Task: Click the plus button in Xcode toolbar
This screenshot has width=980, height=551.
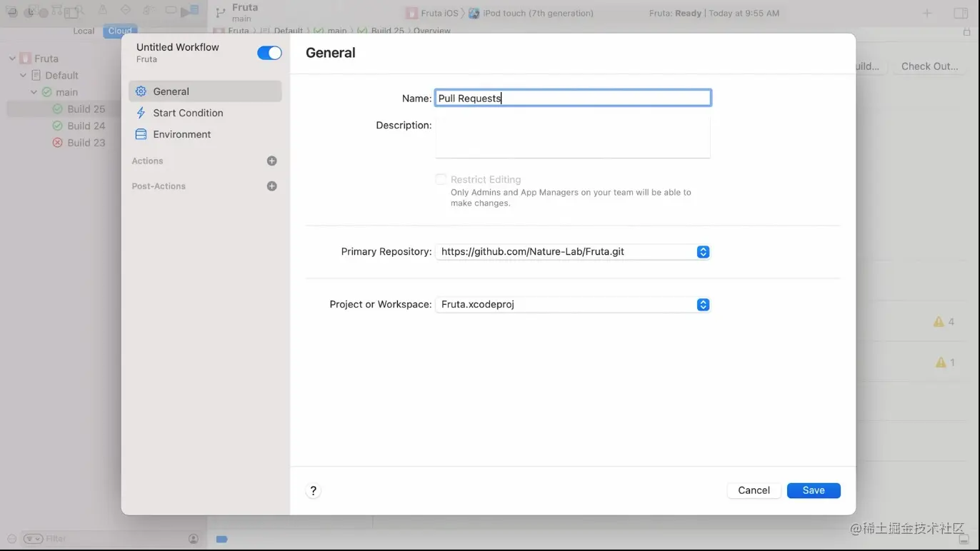Action: tap(927, 13)
